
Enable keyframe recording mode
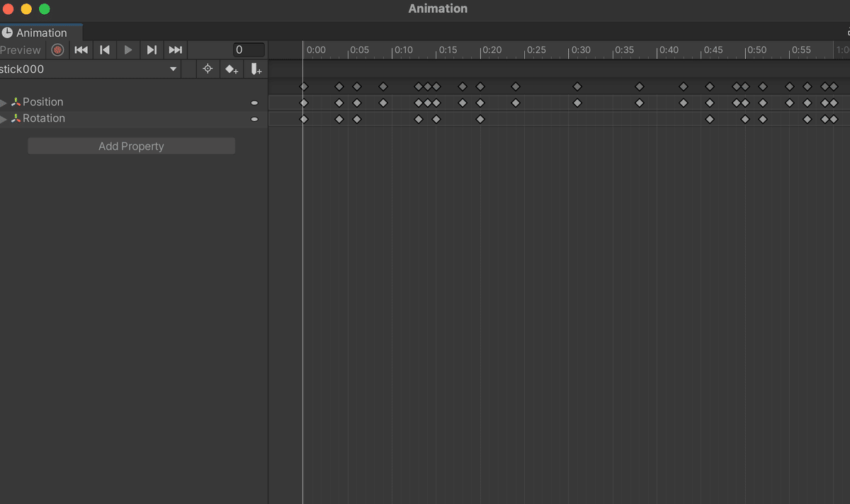click(x=58, y=50)
